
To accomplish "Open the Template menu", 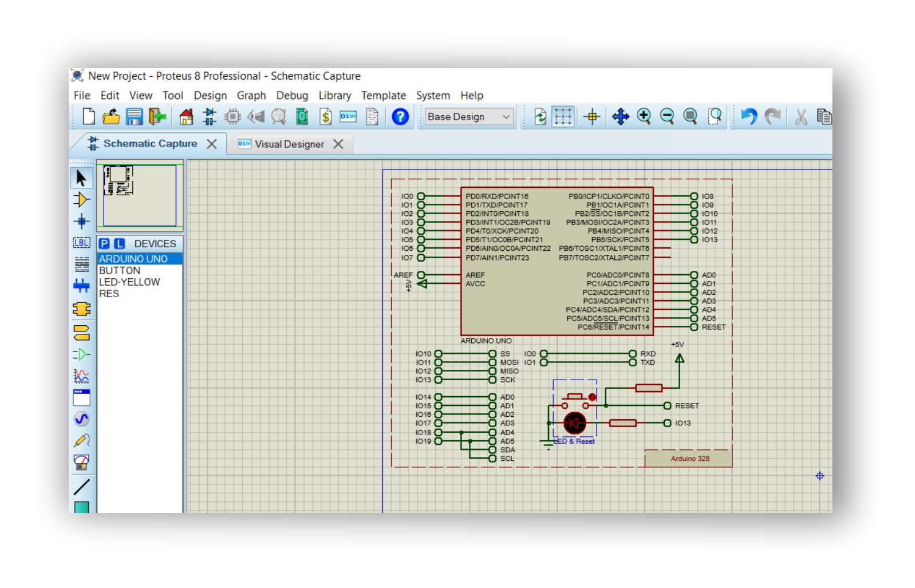I will (384, 96).
